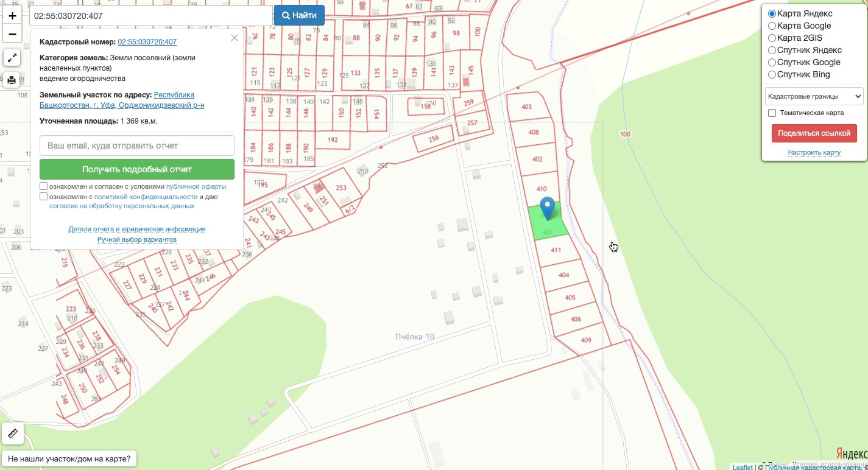Close the cadastral info panel
The image size is (868, 470).
tap(235, 38)
